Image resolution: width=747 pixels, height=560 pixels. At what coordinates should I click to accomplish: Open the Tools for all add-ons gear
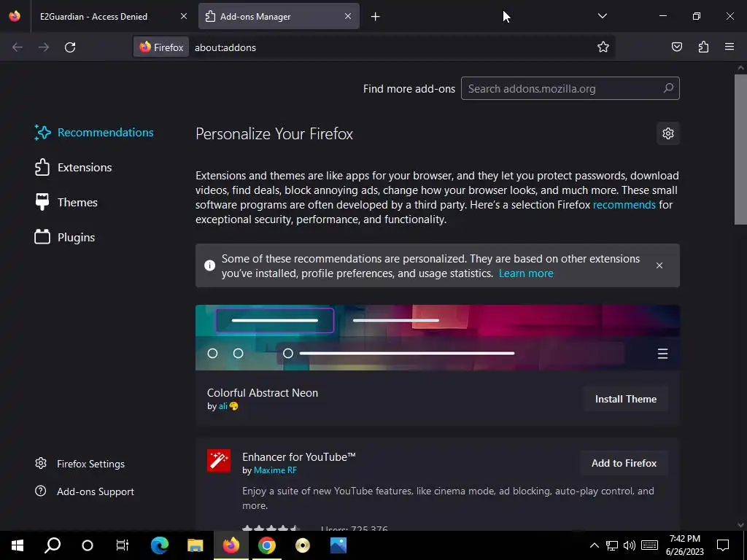668,133
